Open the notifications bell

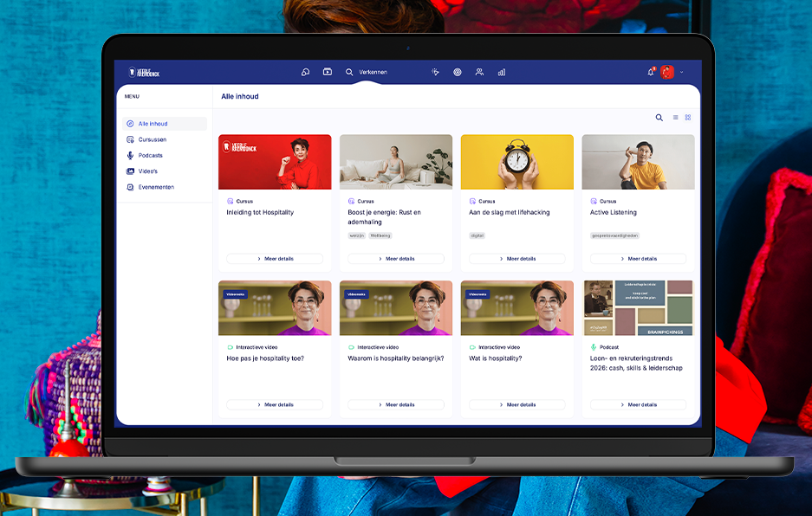click(651, 73)
